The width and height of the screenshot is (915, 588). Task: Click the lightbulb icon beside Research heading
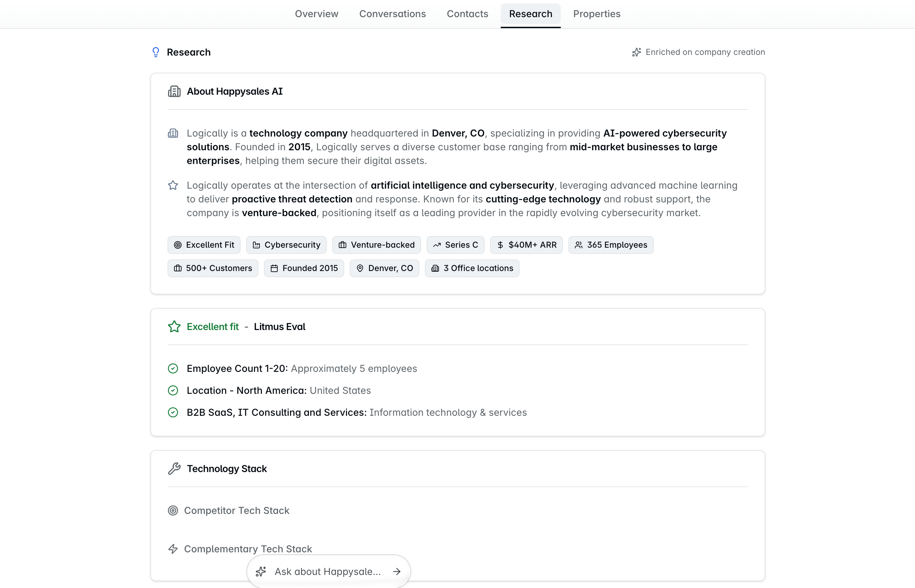pos(156,52)
